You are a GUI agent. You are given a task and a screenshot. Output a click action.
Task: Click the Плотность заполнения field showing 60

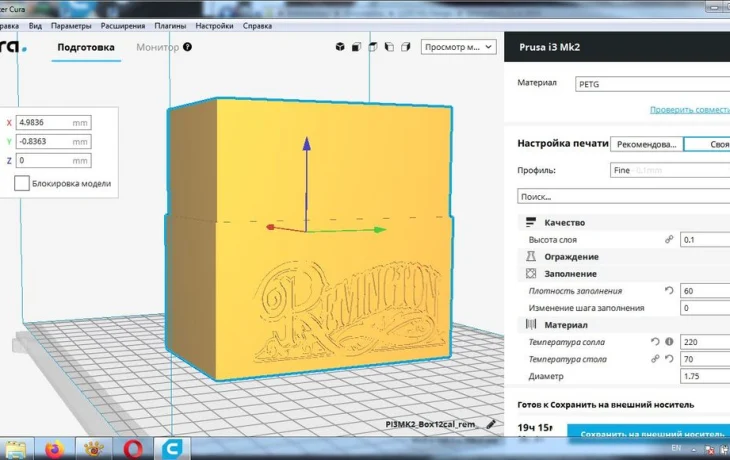pyautogui.click(x=705, y=291)
